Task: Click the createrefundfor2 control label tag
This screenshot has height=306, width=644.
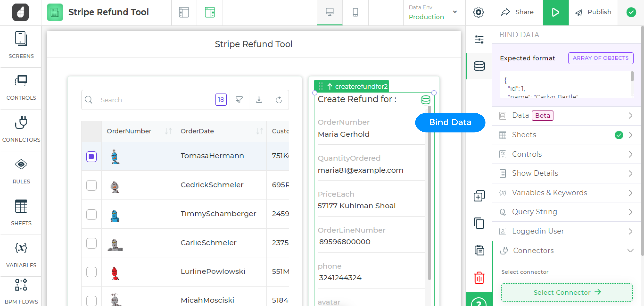Action: 351,86
